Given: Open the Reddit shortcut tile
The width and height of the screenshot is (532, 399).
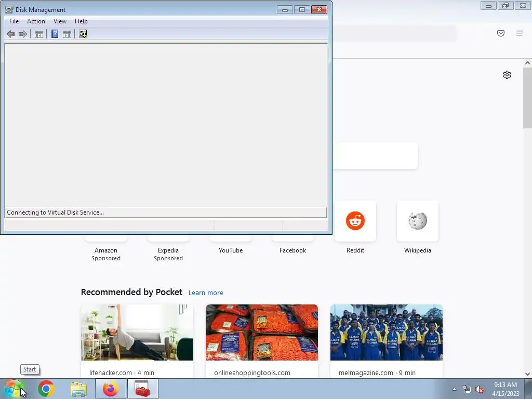Looking at the screenshot, I should pos(355,221).
